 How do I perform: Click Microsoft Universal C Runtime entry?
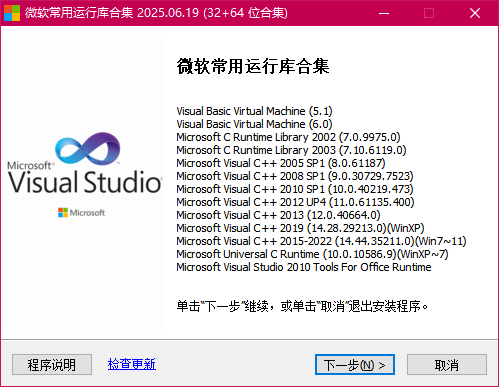point(312,254)
